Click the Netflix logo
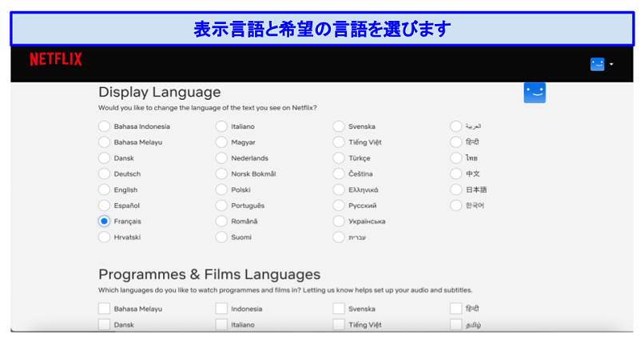The width and height of the screenshot is (644, 362). (56, 59)
